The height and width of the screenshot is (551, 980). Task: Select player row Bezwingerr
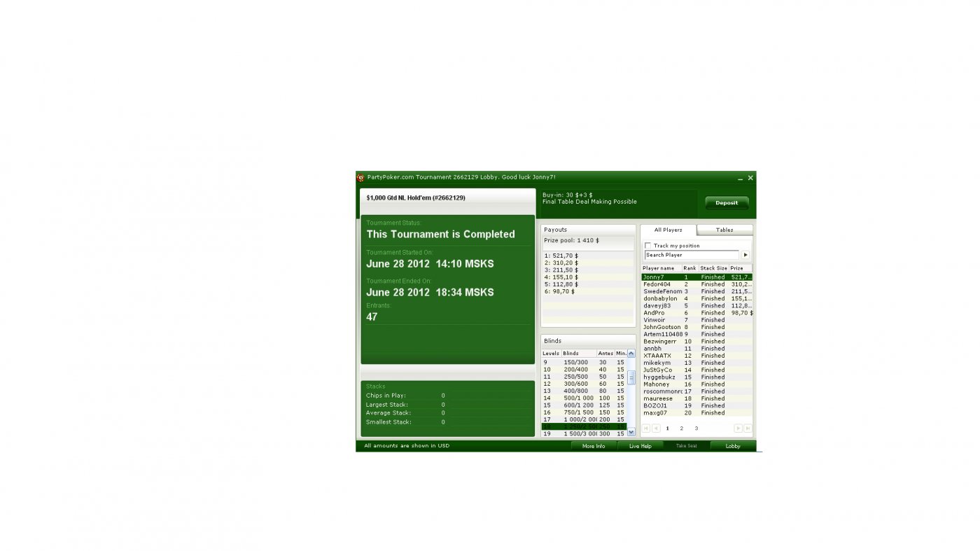click(x=697, y=342)
